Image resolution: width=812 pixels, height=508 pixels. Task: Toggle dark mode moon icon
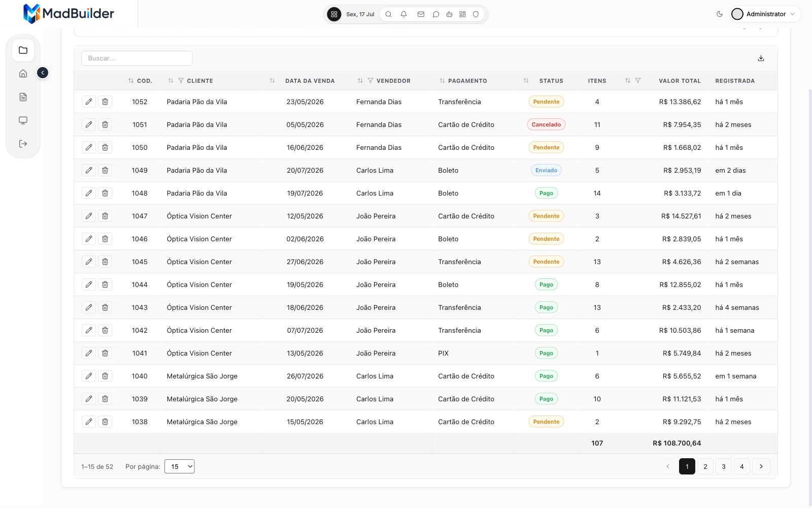(x=719, y=14)
